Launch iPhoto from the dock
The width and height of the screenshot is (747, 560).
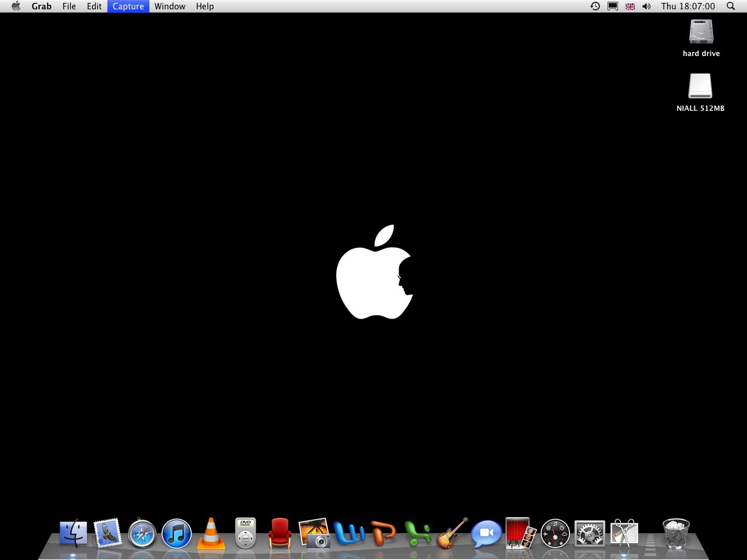pyautogui.click(x=314, y=533)
